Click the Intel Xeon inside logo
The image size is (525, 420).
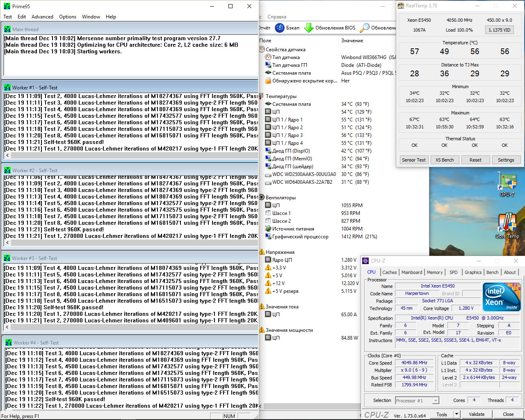[502, 297]
